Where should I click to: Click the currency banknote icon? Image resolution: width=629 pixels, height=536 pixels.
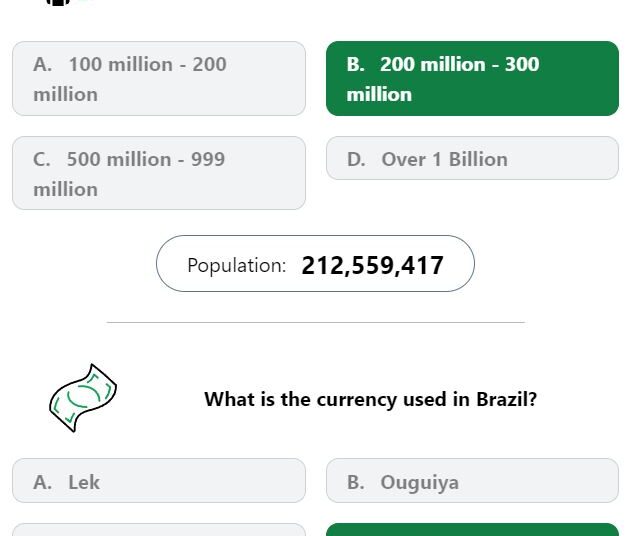83,398
